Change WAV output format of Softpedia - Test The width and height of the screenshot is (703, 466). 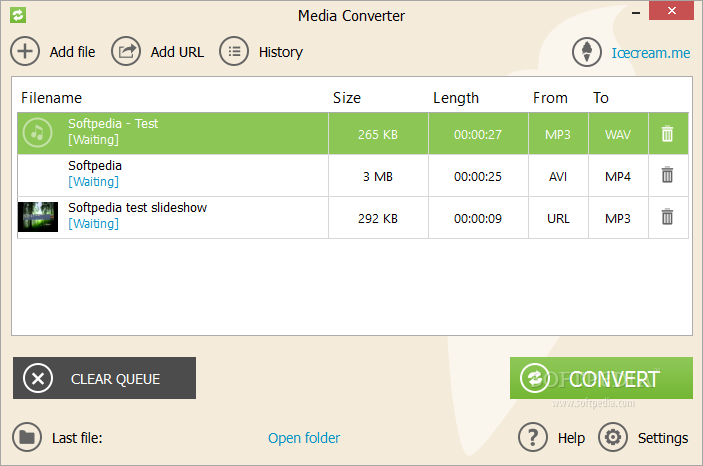tap(618, 135)
